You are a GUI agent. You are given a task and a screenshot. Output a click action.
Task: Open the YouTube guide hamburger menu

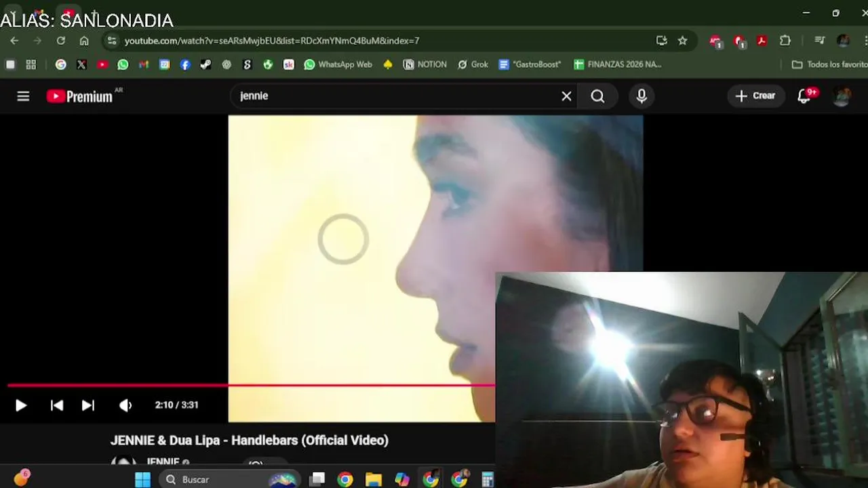tap(23, 96)
